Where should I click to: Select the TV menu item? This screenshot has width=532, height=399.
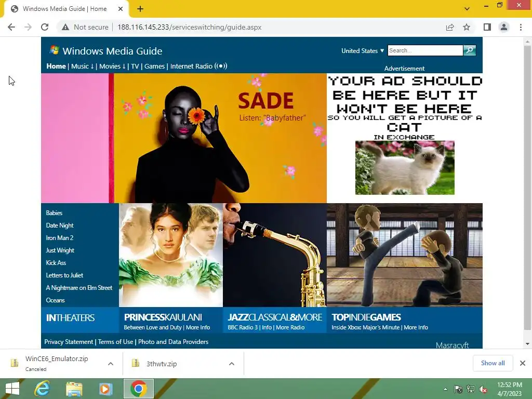click(x=135, y=66)
